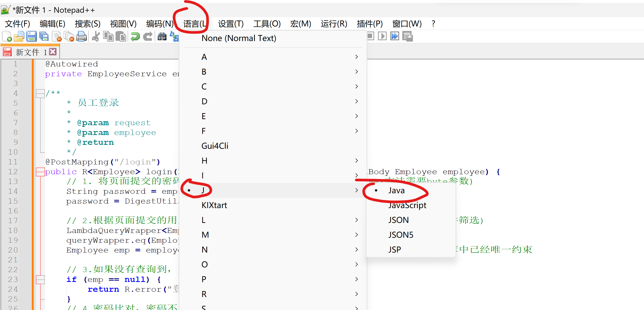Click the New file toolbar icon
This screenshot has width=644, height=310.
click(x=7, y=36)
